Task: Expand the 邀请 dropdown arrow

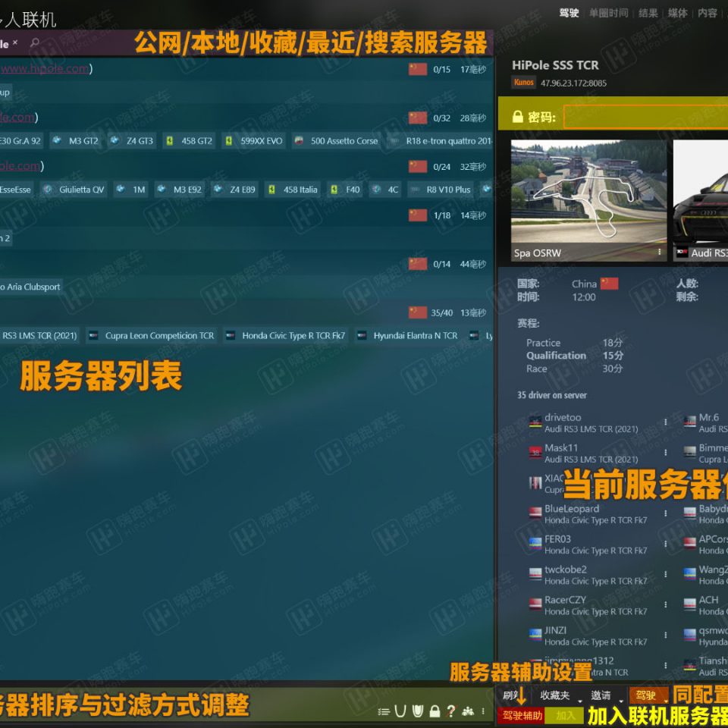Action: tap(621, 701)
